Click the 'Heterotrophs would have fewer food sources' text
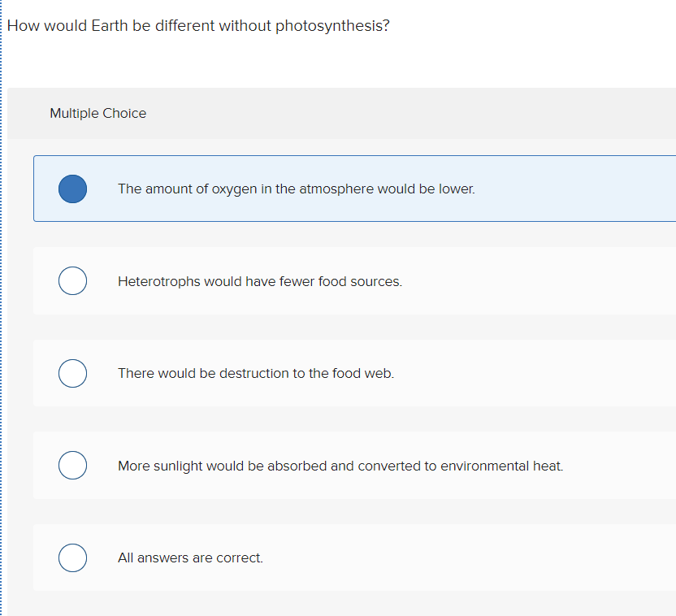The image size is (676, 616). click(x=260, y=280)
